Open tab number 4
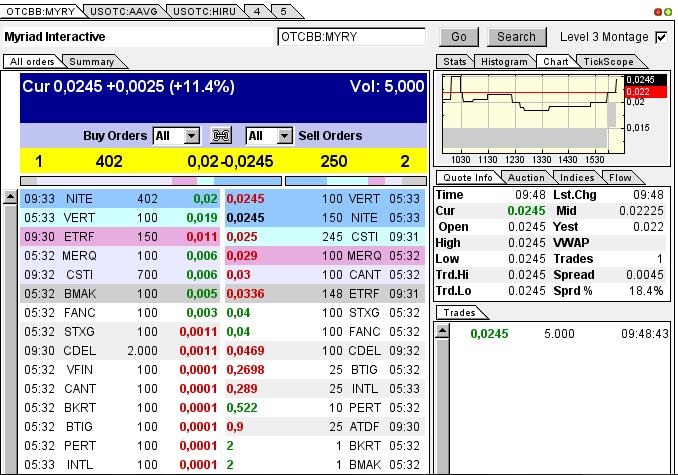The image size is (678, 475). [257, 12]
